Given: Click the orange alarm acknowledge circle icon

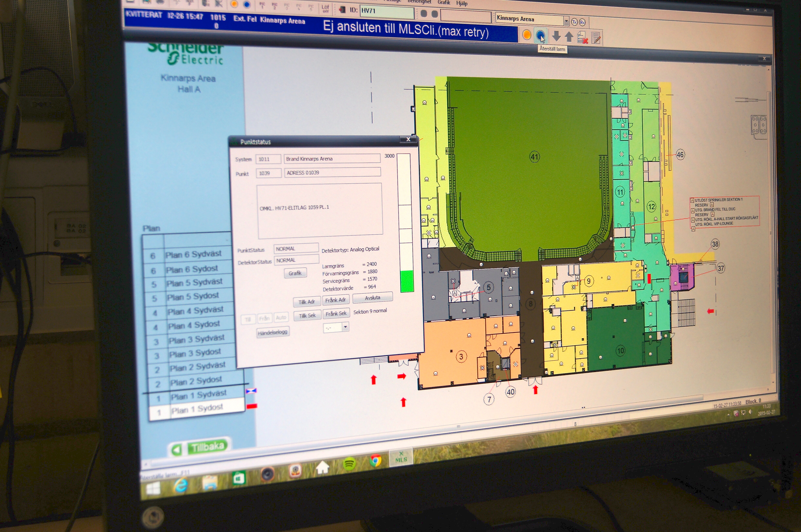Looking at the screenshot, I should pos(526,35).
